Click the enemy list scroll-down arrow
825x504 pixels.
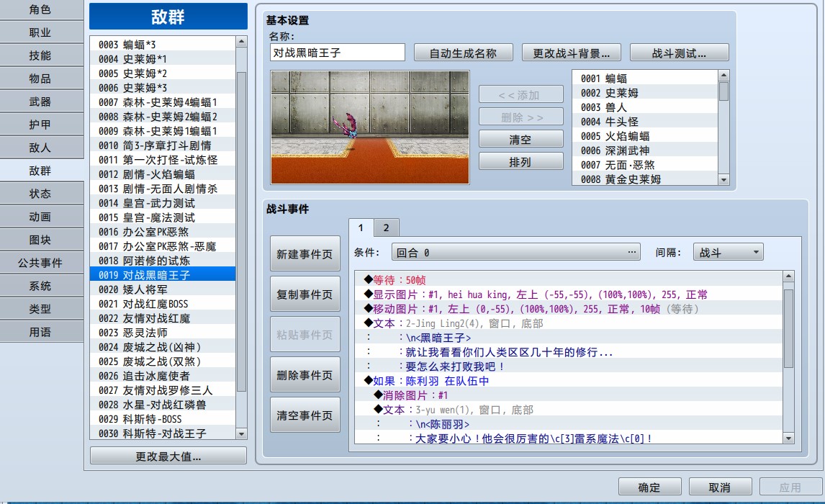pos(724,180)
